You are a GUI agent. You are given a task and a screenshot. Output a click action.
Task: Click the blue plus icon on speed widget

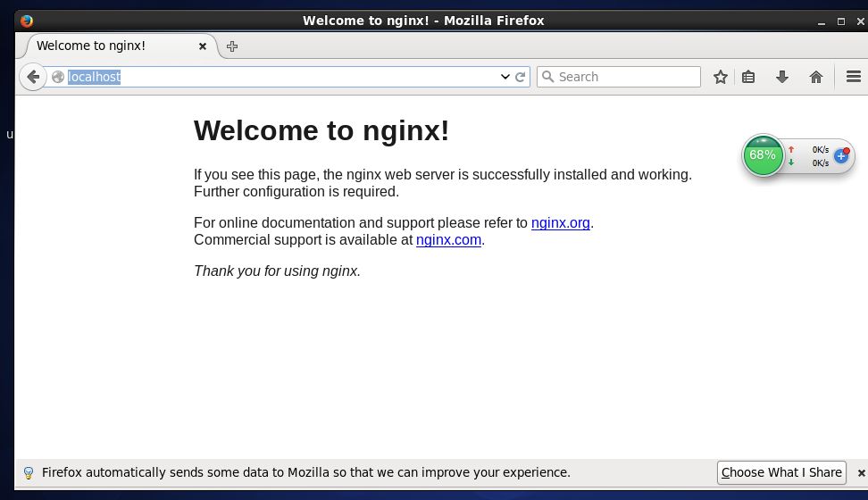click(841, 155)
